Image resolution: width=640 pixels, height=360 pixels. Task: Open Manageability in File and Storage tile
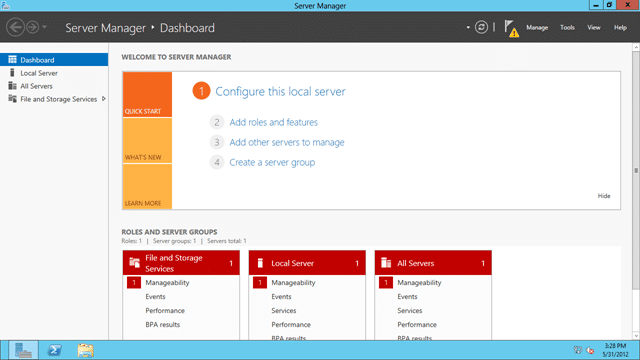pyautogui.click(x=167, y=282)
